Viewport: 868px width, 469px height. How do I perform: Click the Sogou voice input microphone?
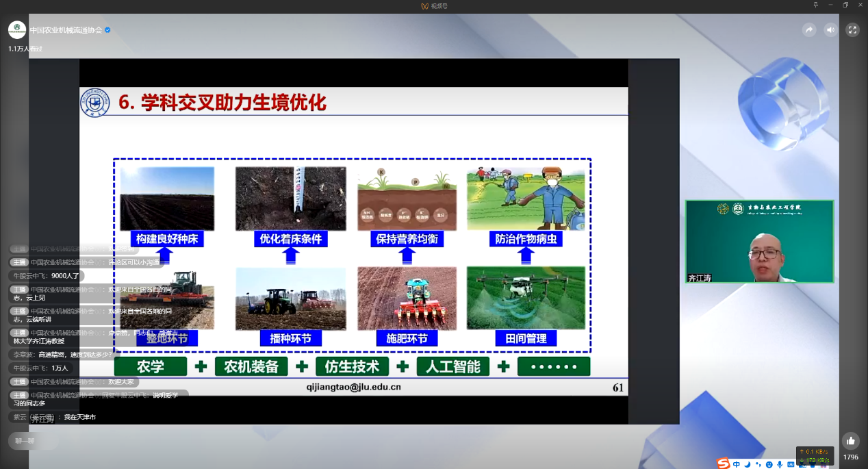780,464
